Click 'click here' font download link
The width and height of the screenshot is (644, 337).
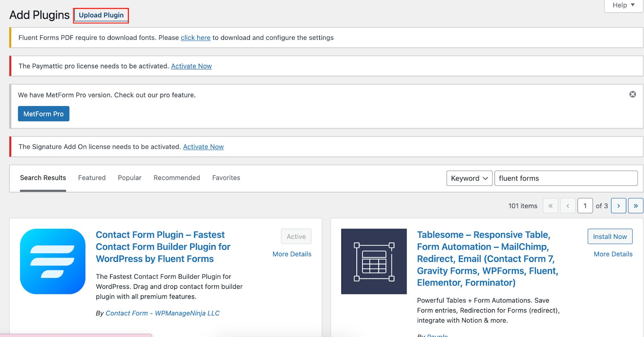click(196, 38)
